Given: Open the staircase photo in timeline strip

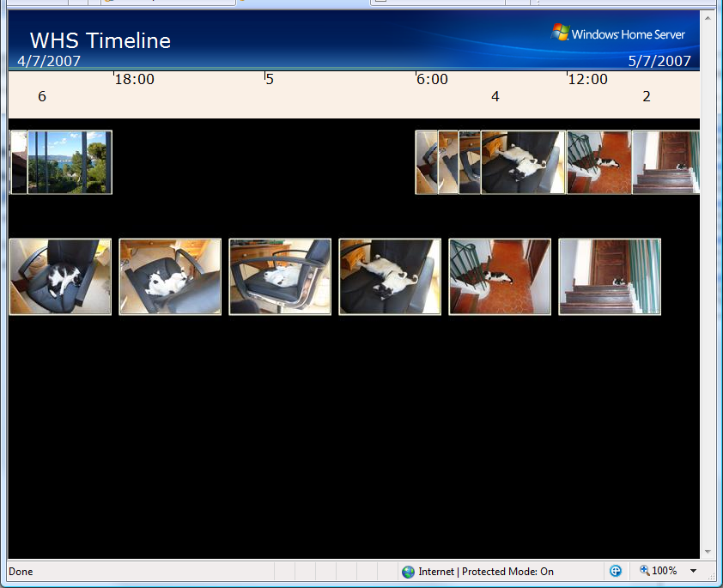Looking at the screenshot, I should pos(666,162).
